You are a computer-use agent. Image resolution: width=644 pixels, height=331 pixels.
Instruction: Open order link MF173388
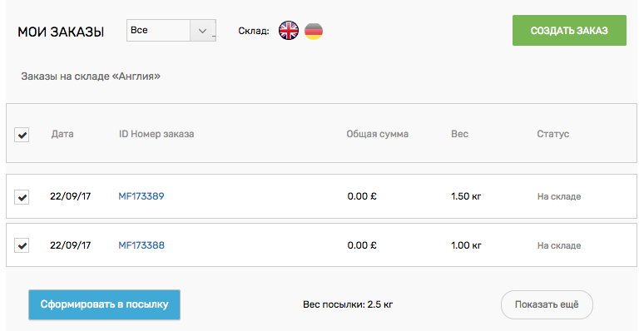click(141, 245)
